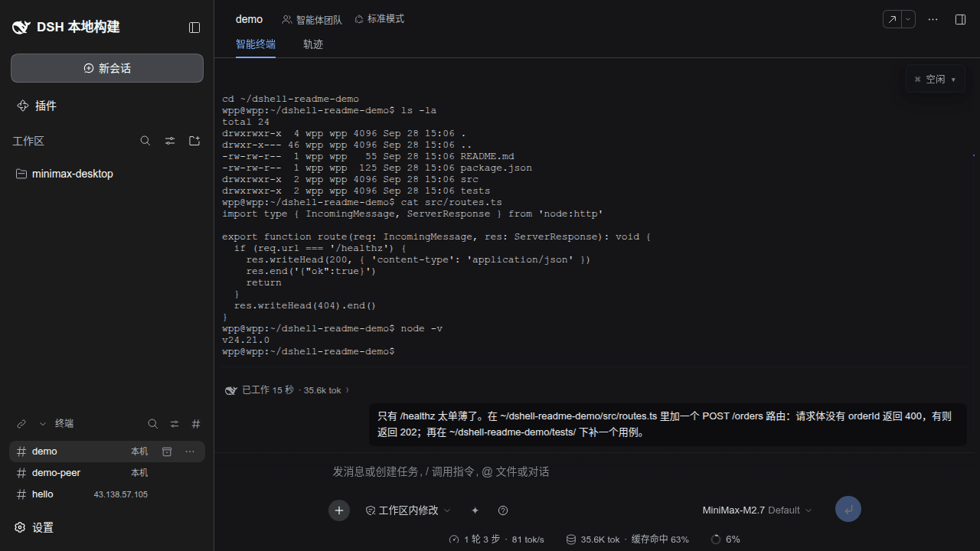Screen dimensions: 980x551
Task: Open workspace filter settings icon
Action: pyautogui.click(x=170, y=141)
